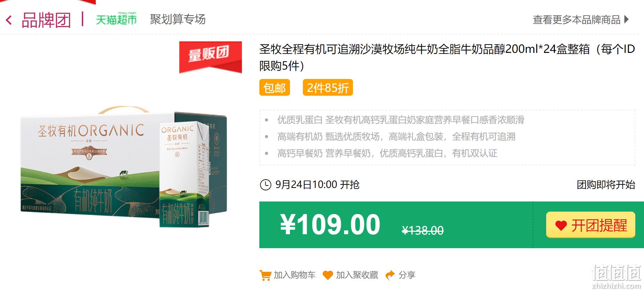Click the 包邮 free shipping tag
This screenshot has width=644, height=292.
(x=274, y=87)
